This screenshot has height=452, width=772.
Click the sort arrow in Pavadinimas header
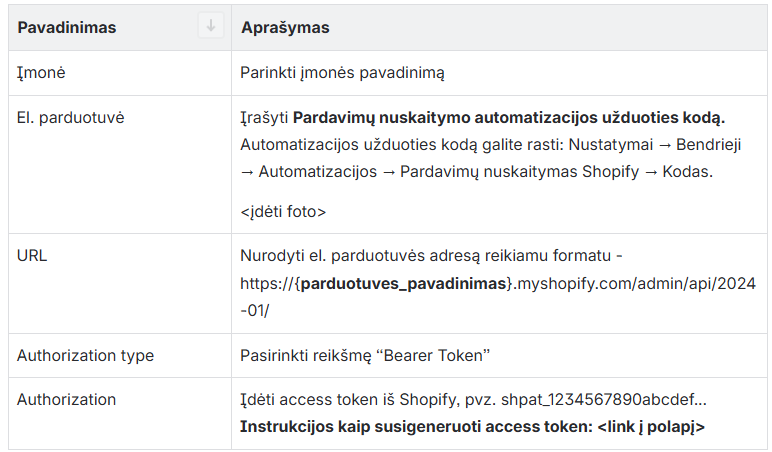[210, 27]
